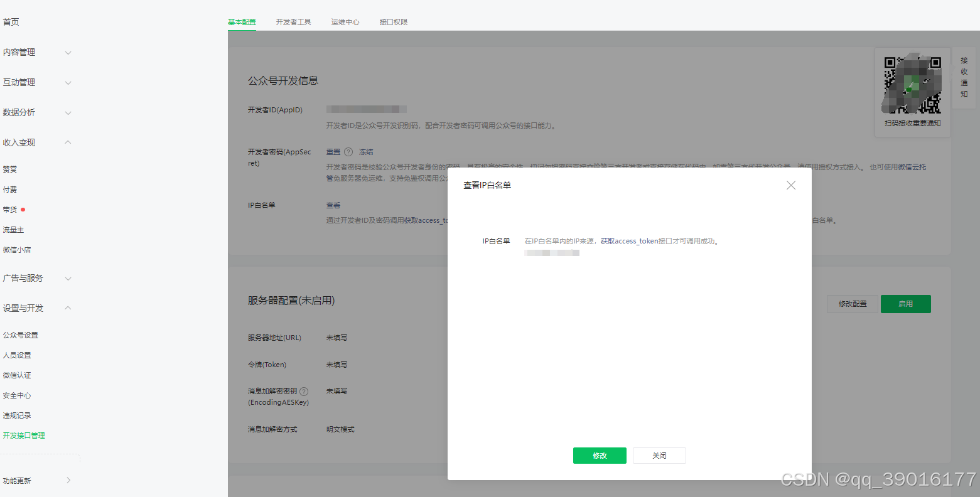Open 流量主 in the sidebar
This screenshot has height=497, width=980.
click(x=13, y=230)
